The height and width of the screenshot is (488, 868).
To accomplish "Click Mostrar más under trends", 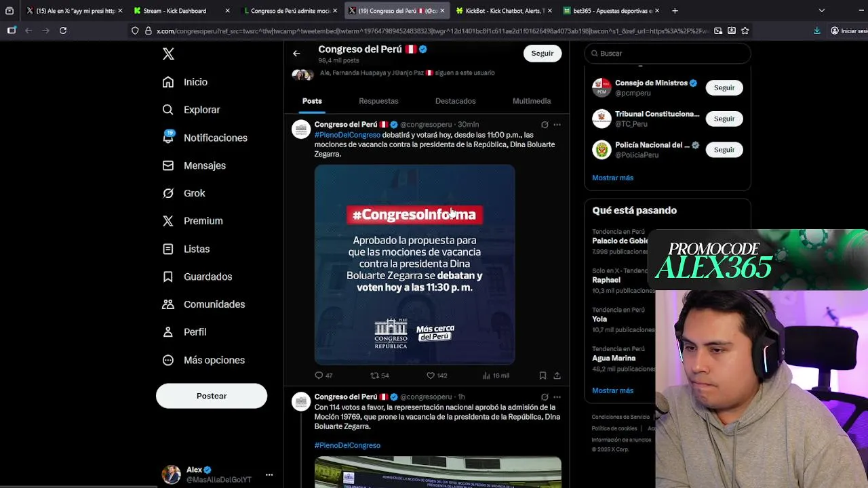I will tap(612, 390).
